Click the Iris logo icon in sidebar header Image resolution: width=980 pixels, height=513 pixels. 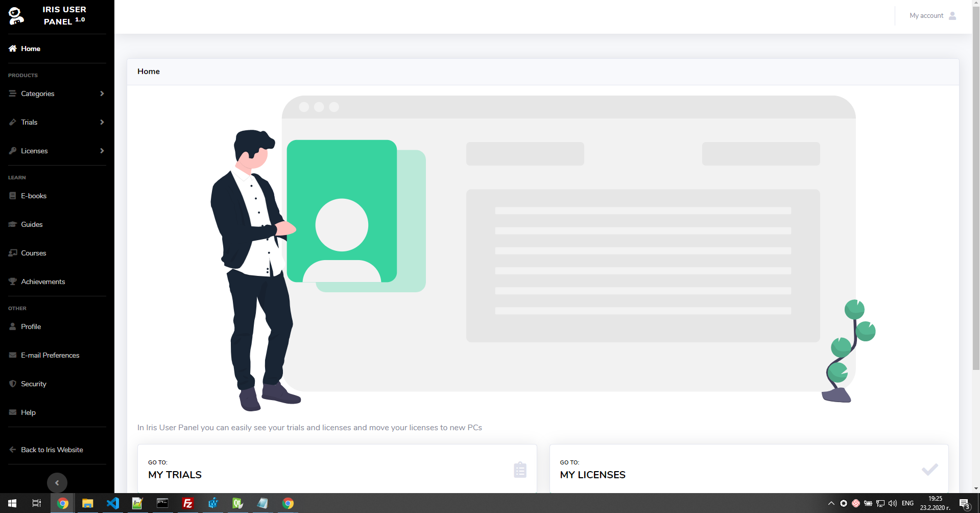(16, 16)
